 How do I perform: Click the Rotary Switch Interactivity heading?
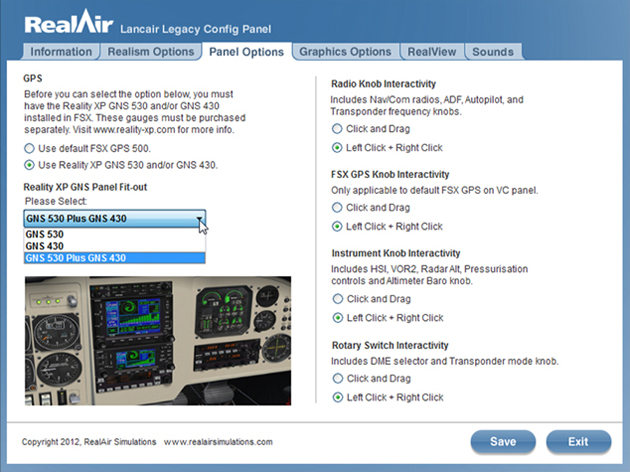(390, 345)
